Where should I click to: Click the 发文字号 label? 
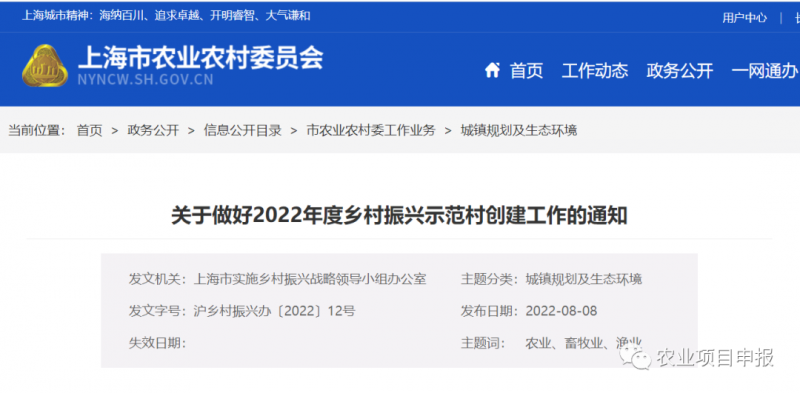click(x=158, y=311)
